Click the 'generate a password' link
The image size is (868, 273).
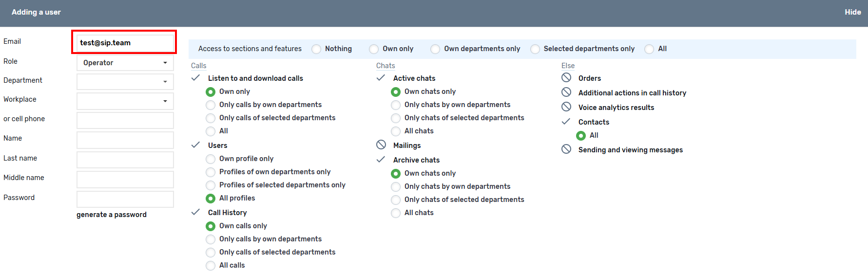point(111,215)
